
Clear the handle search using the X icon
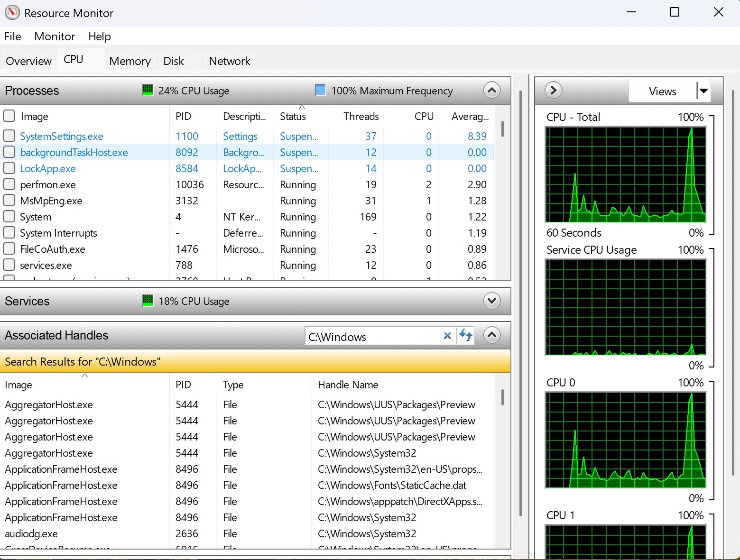446,336
